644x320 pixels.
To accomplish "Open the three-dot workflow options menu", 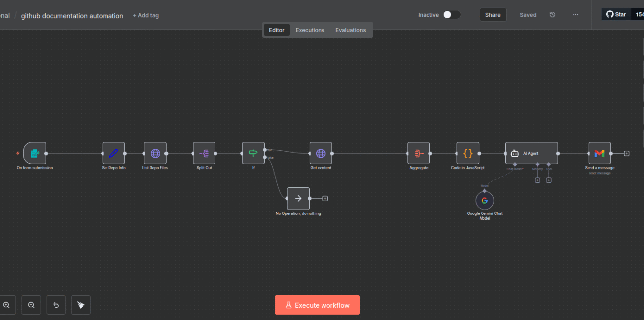I will pyautogui.click(x=575, y=15).
